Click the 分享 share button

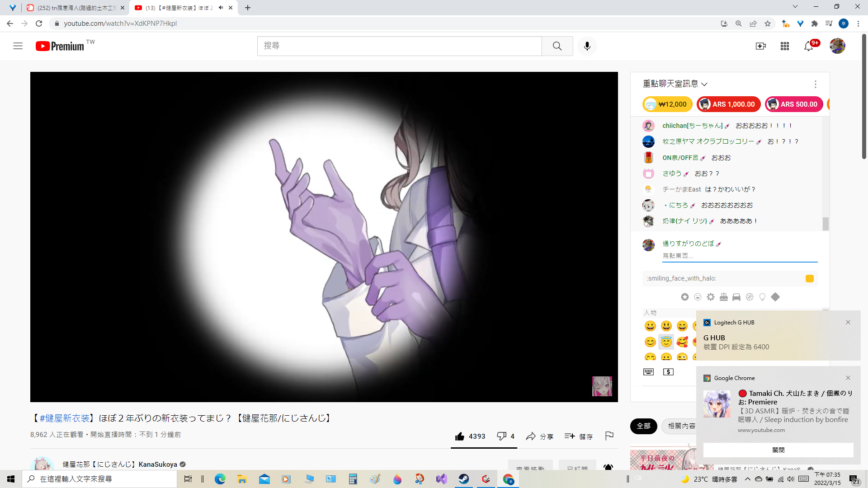tap(539, 436)
